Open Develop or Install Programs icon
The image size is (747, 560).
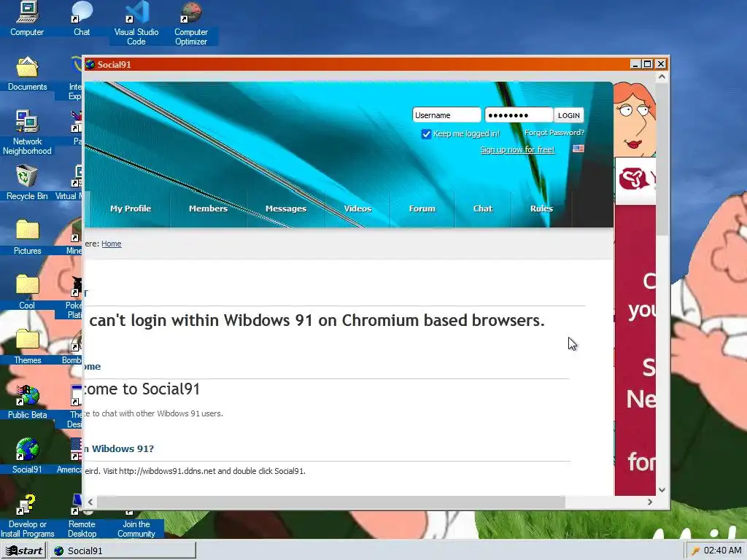tap(27, 516)
